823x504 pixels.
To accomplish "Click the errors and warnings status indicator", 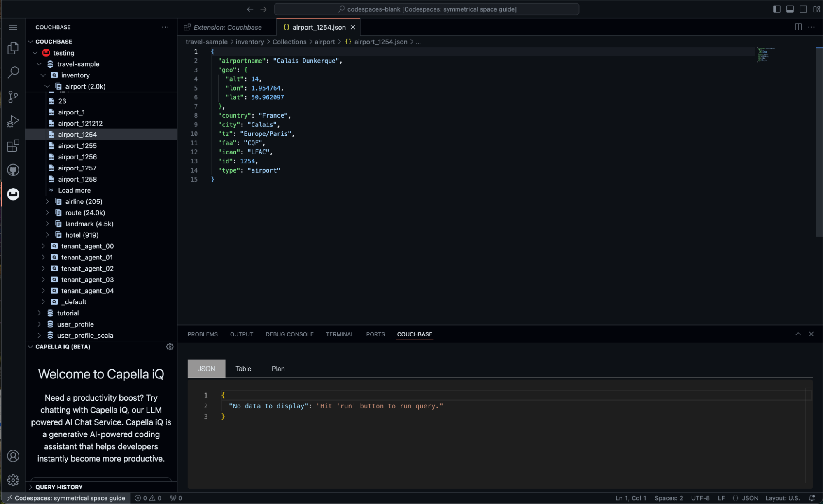I will tap(148, 498).
